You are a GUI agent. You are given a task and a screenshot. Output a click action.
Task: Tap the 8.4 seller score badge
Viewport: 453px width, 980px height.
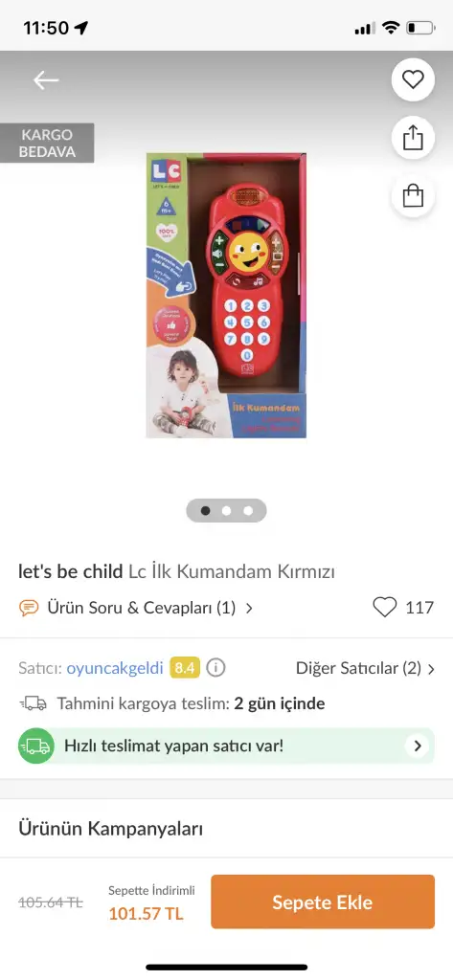point(185,668)
